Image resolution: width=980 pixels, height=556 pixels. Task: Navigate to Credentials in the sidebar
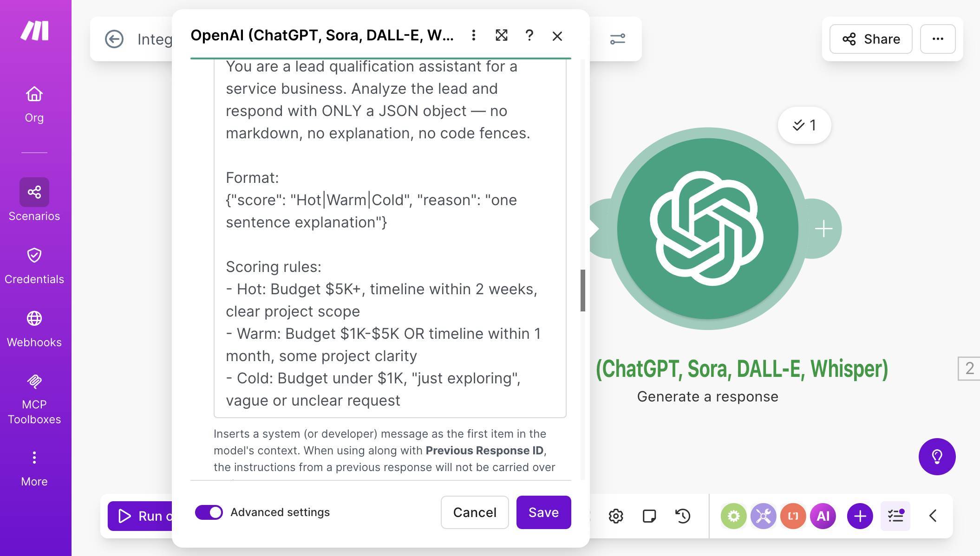[34, 265]
